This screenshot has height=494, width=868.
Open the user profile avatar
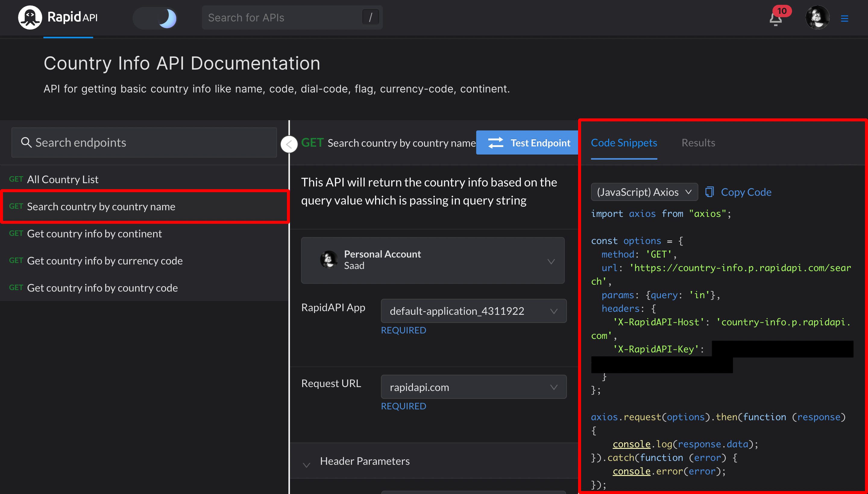[x=817, y=18]
